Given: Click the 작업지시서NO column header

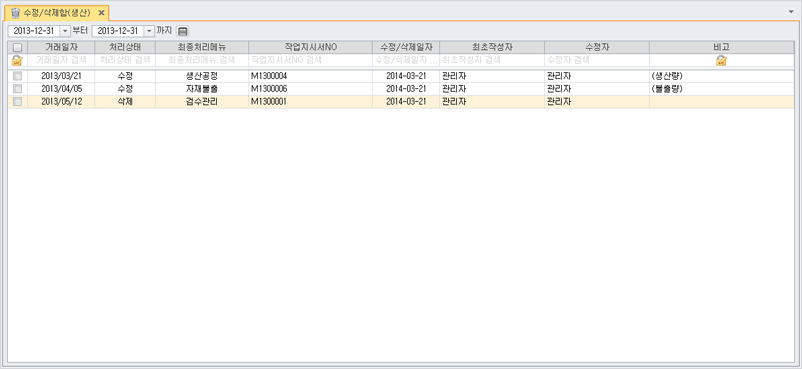Looking at the screenshot, I should pos(310,47).
